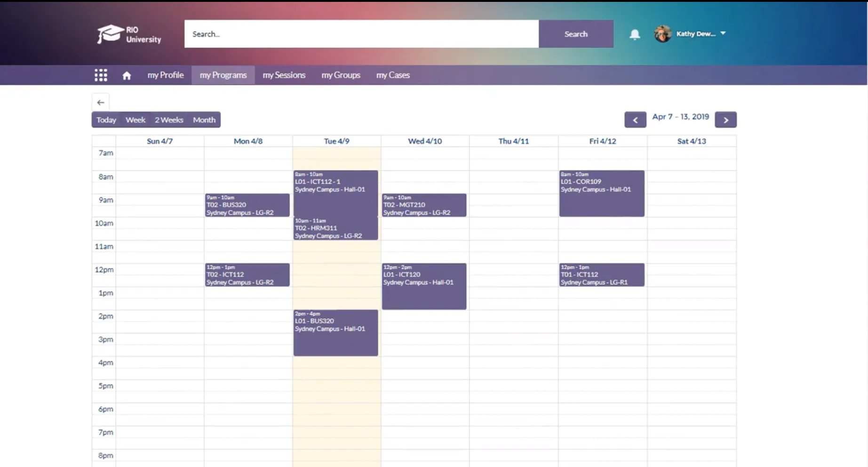
Task: Open the notifications bell
Action: tap(635, 34)
